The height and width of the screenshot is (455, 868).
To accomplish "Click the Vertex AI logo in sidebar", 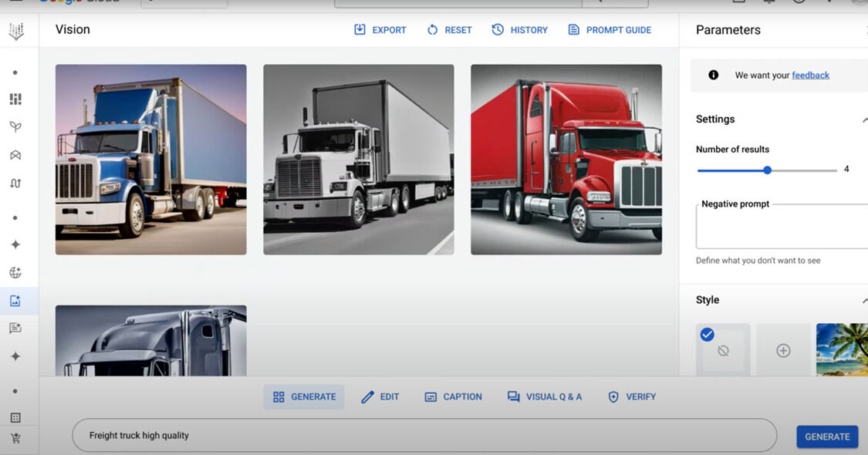I will 16,31.
